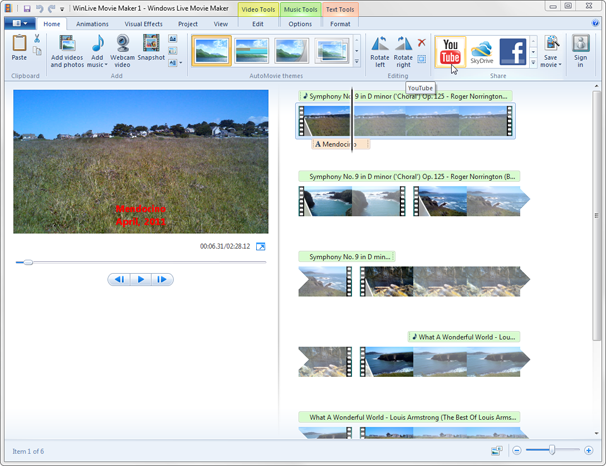Open the View tab
This screenshot has width=606, height=466.
click(221, 24)
